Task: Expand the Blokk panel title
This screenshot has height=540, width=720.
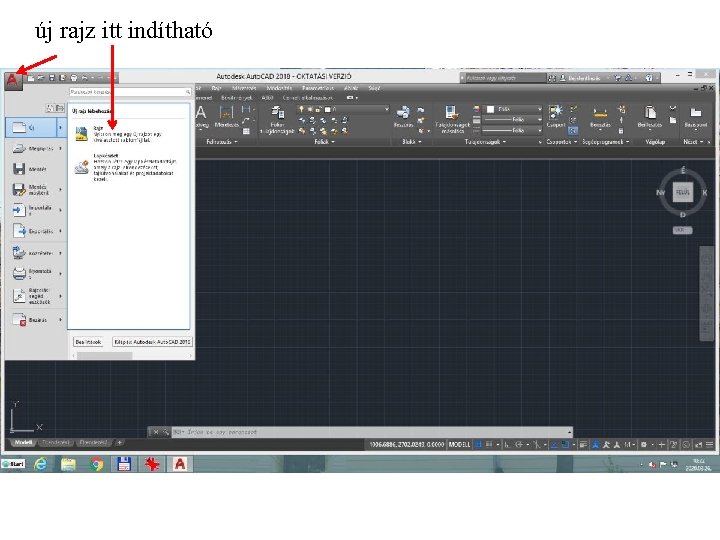Action: [x=411, y=142]
